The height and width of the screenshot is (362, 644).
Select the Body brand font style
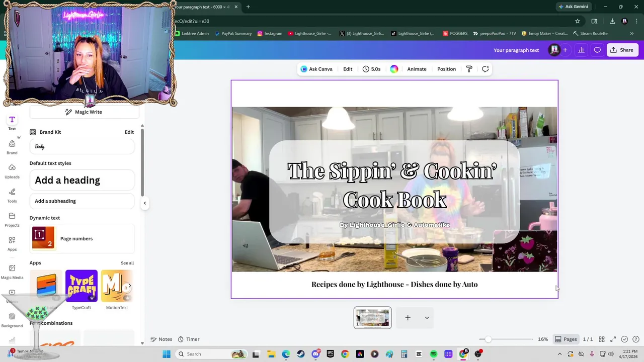click(82, 147)
